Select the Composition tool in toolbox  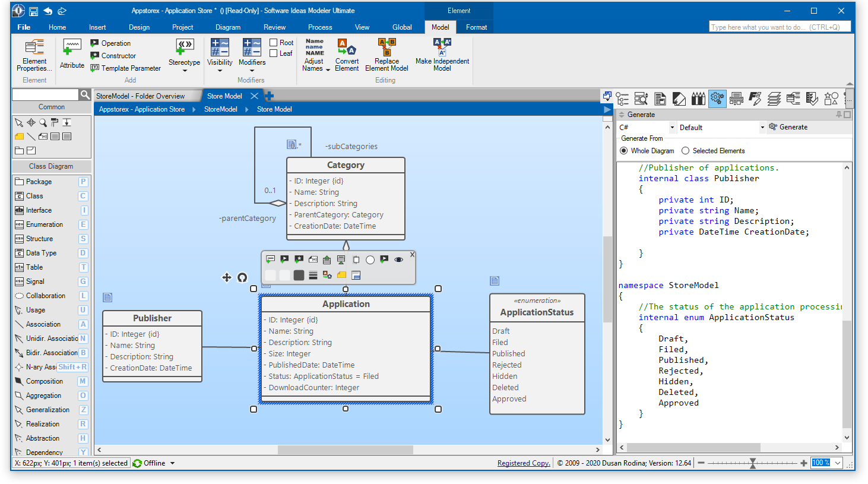pyautogui.click(x=45, y=381)
